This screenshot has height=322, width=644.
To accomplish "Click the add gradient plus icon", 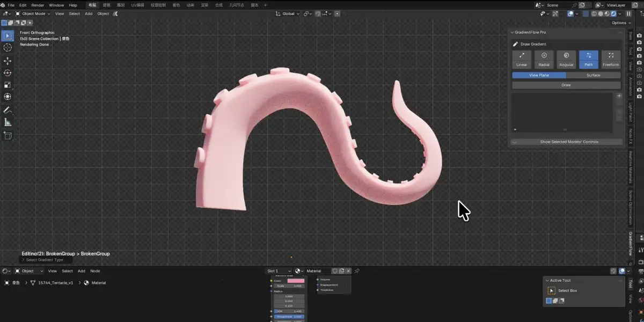I will click(x=619, y=96).
